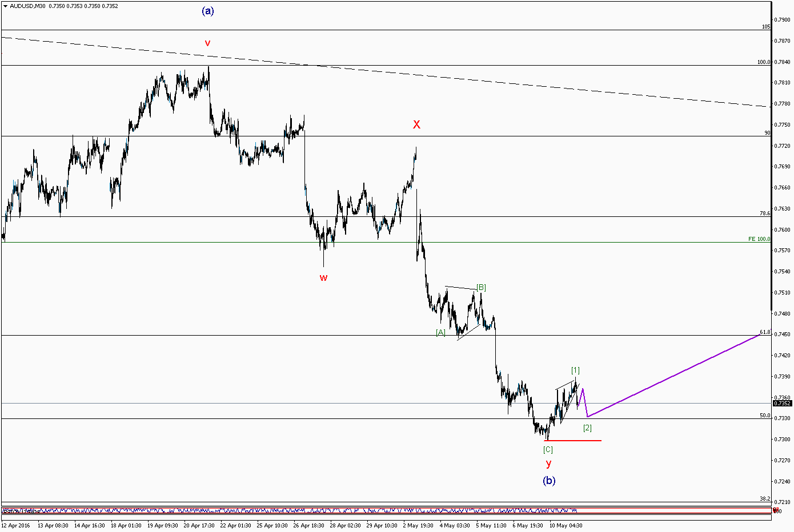The width and height of the screenshot is (794, 532).
Task: Click the 20 Apr 17:30 time label
Action: tap(199, 525)
